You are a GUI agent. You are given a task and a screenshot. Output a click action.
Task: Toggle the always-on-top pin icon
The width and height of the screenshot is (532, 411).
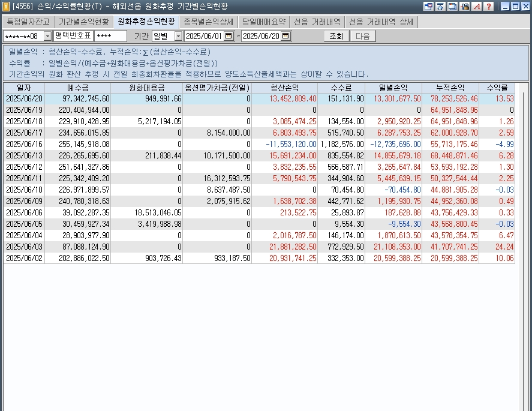440,7
